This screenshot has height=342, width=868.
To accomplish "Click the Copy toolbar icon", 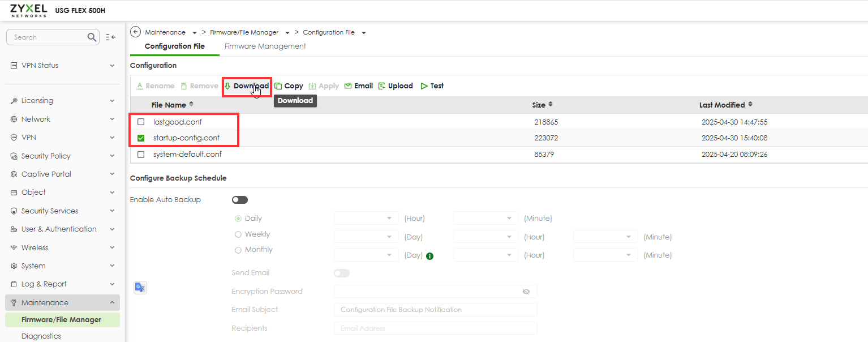I will tap(278, 86).
